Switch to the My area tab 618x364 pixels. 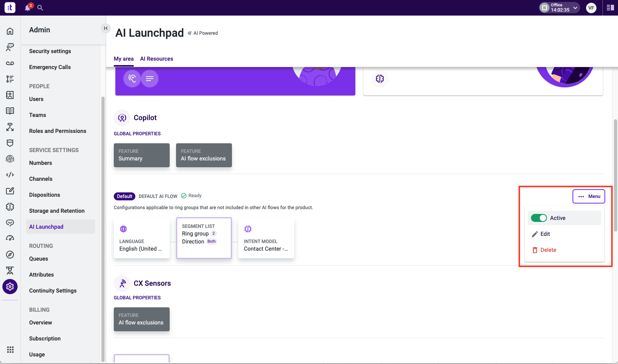point(124,59)
